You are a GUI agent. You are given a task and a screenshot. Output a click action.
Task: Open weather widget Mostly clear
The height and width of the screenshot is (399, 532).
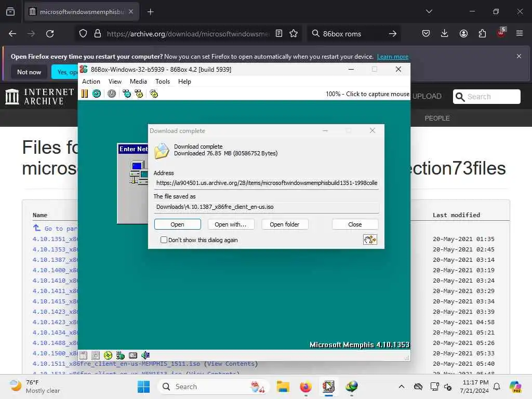coord(34,387)
